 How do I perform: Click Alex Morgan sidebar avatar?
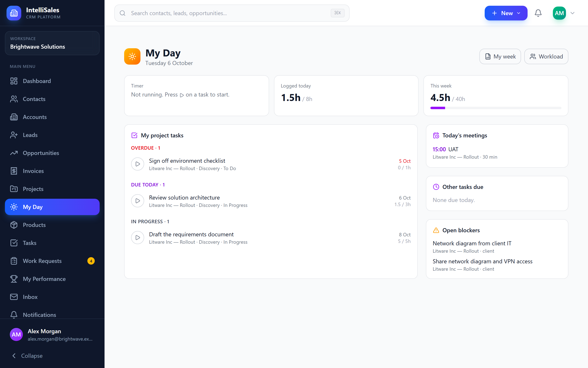coord(16,335)
